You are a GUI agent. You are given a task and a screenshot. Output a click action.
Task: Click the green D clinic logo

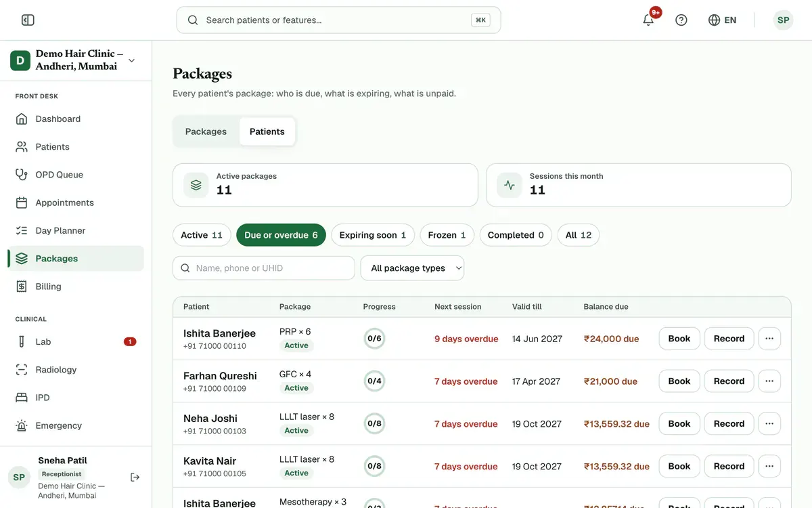[20, 60]
